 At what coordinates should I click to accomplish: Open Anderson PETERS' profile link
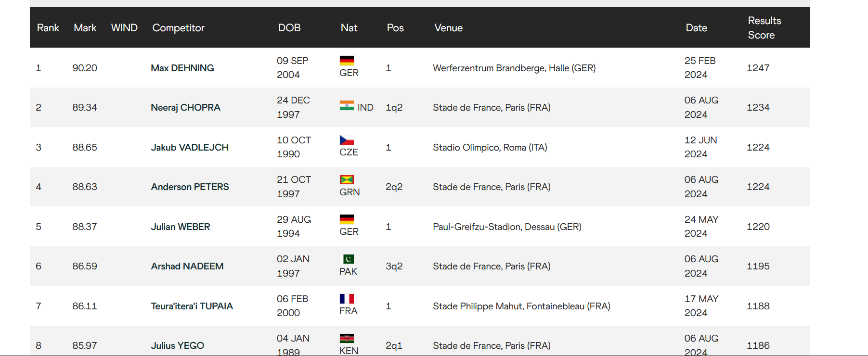(x=190, y=187)
